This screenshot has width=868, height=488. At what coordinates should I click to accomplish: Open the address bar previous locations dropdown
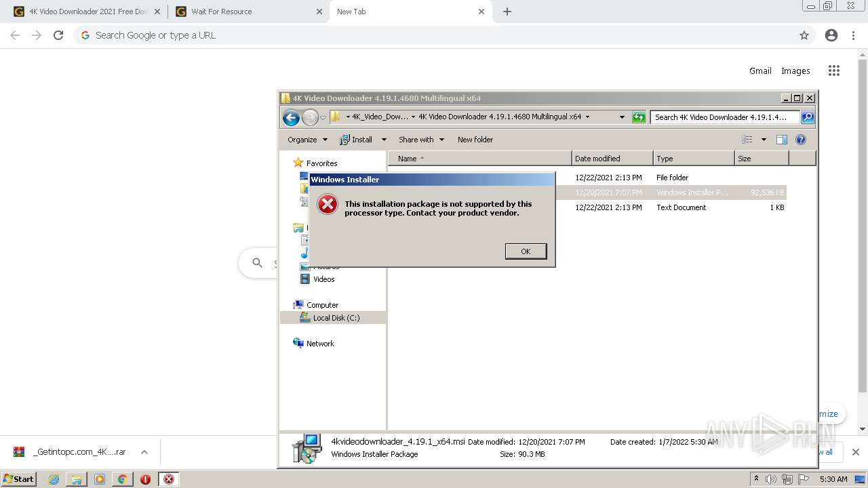tap(622, 117)
